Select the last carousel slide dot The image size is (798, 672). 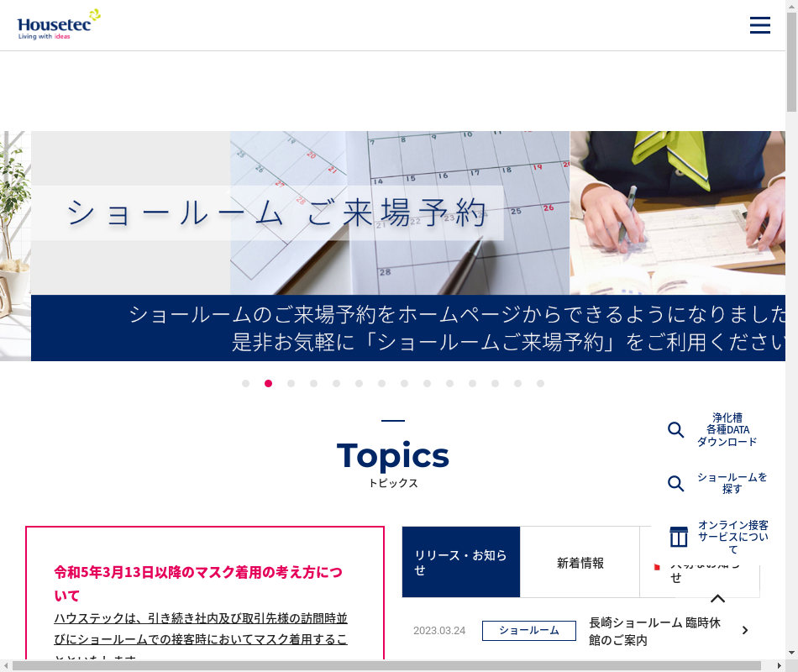click(x=540, y=383)
